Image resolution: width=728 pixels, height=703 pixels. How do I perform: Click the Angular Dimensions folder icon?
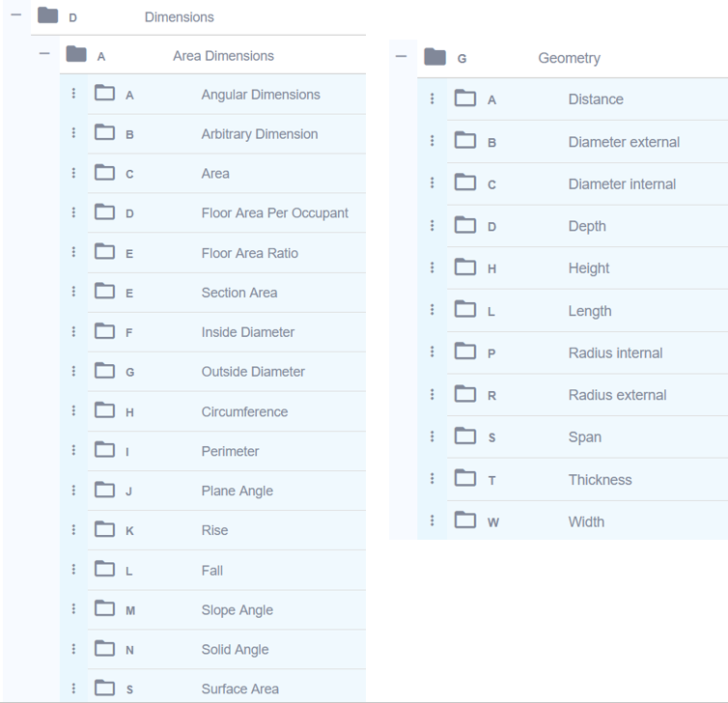click(104, 93)
